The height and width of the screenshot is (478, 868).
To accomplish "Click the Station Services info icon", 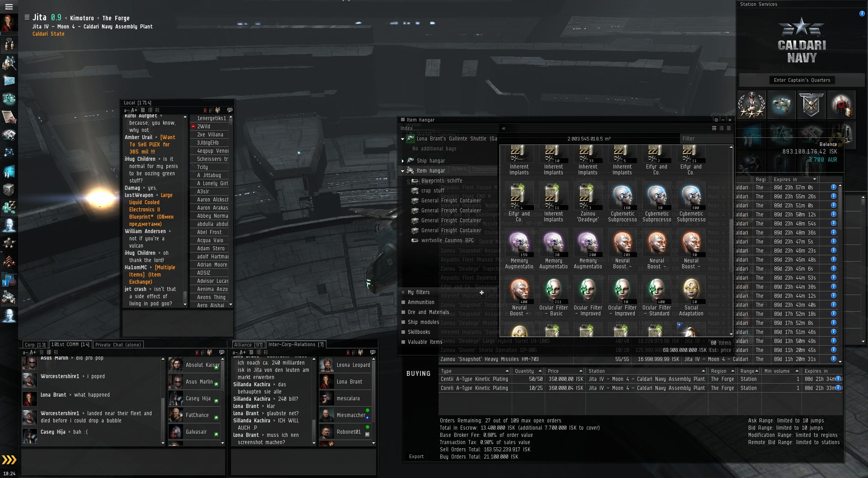I will tap(862, 14).
